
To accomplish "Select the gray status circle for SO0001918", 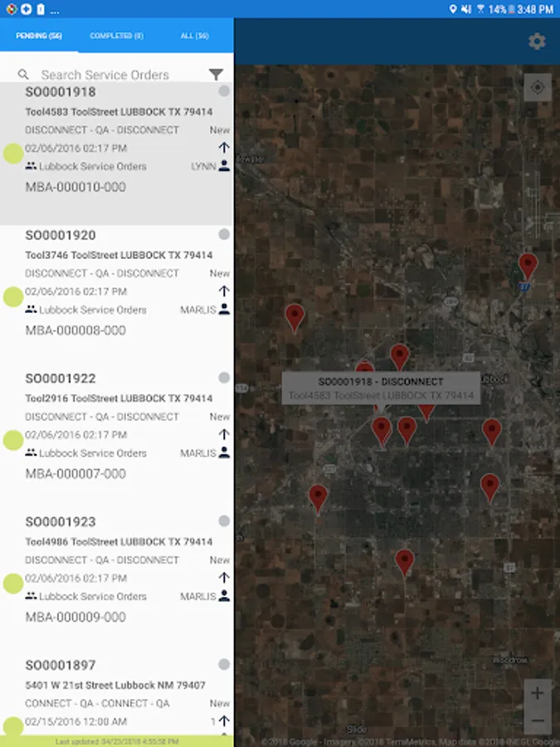I will (224, 91).
